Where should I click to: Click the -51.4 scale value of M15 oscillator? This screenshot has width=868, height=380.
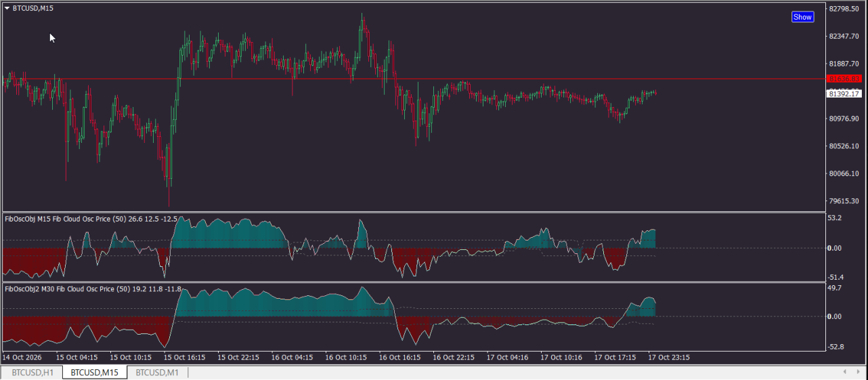coord(835,278)
